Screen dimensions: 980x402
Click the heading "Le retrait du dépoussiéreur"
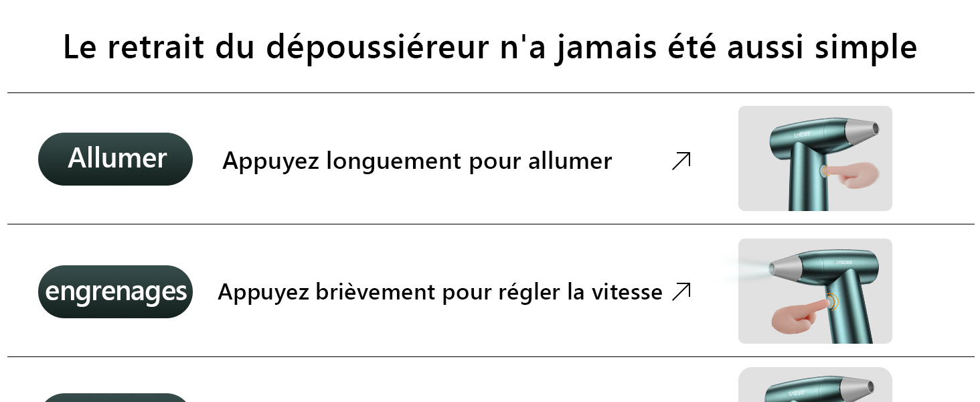click(489, 48)
